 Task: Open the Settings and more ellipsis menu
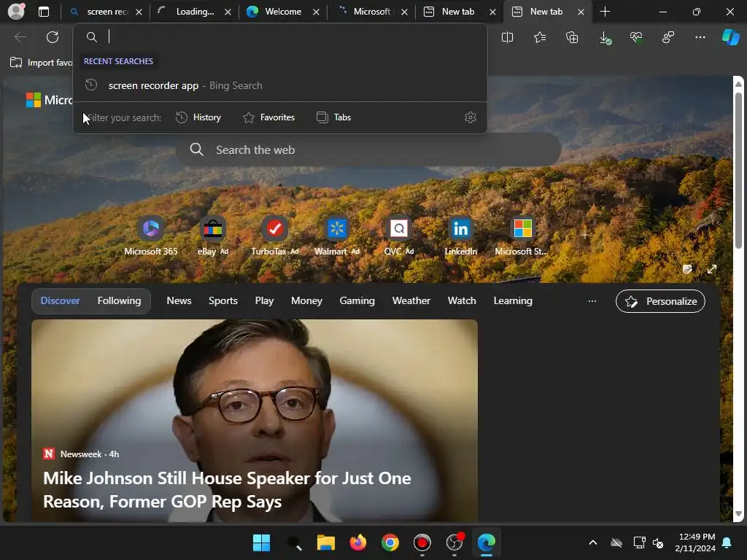tap(700, 37)
